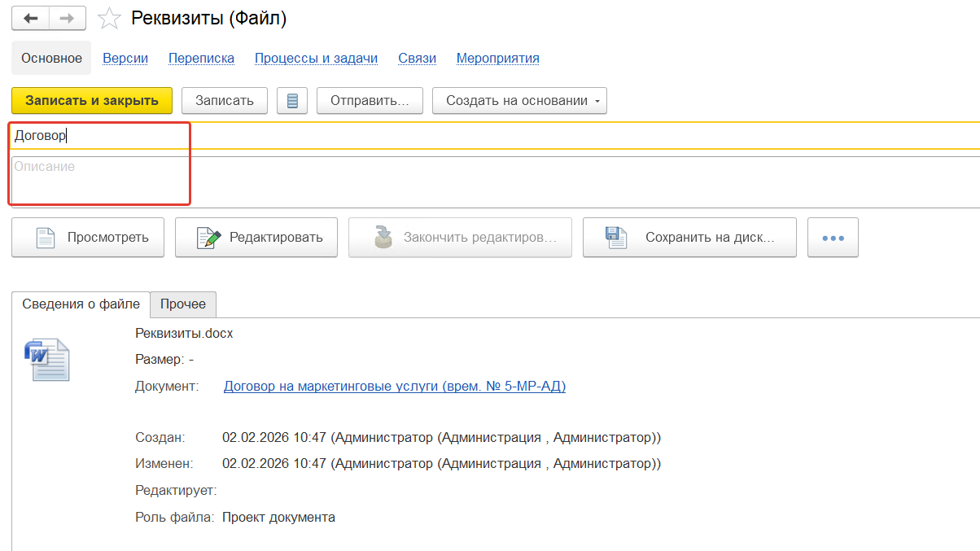
Task: Click into the Описание text field
Action: click(x=488, y=181)
